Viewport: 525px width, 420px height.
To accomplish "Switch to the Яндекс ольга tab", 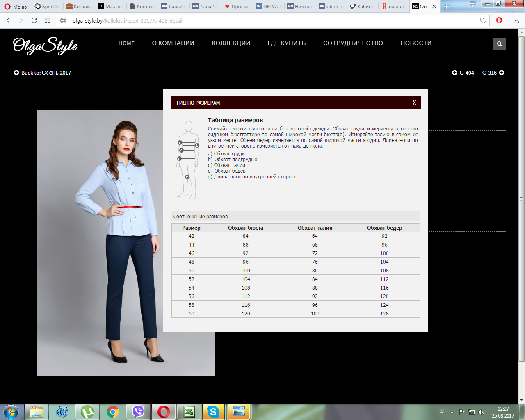I will (x=394, y=6).
